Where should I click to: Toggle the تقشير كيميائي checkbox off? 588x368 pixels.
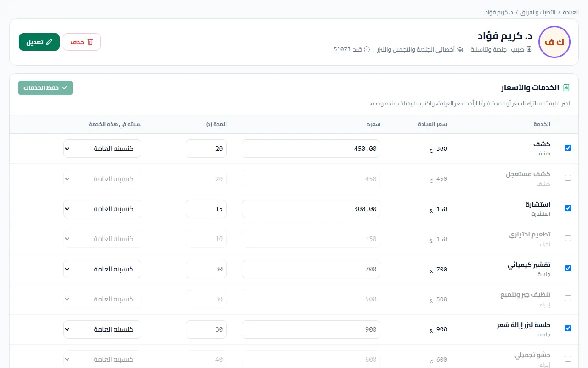click(x=568, y=269)
